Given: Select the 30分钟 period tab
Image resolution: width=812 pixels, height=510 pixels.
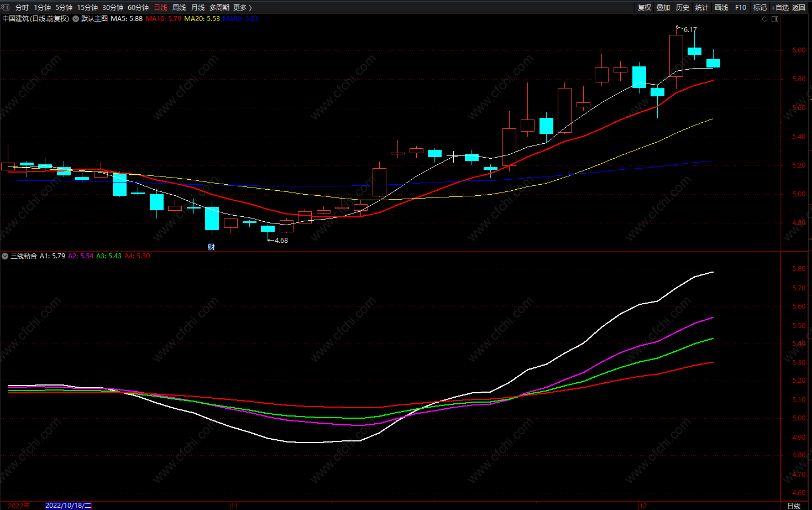Looking at the screenshot, I should coord(113,7).
